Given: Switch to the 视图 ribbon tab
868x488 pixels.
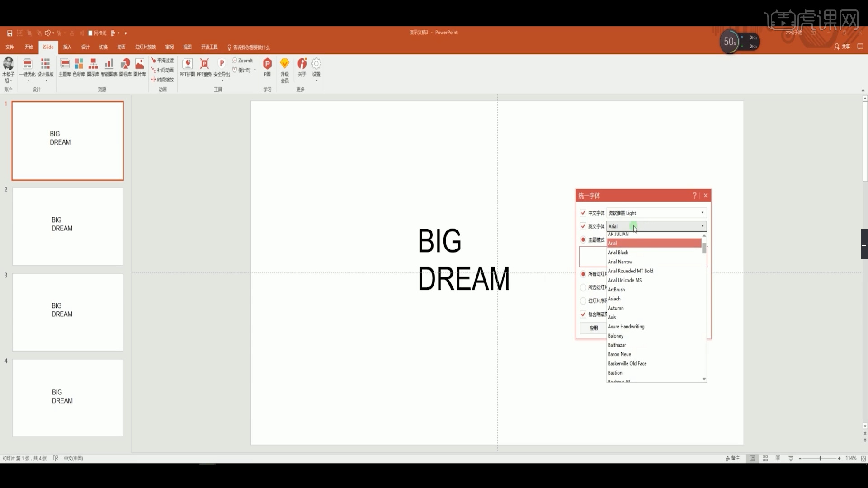Looking at the screenshot, I should [189, 47].
